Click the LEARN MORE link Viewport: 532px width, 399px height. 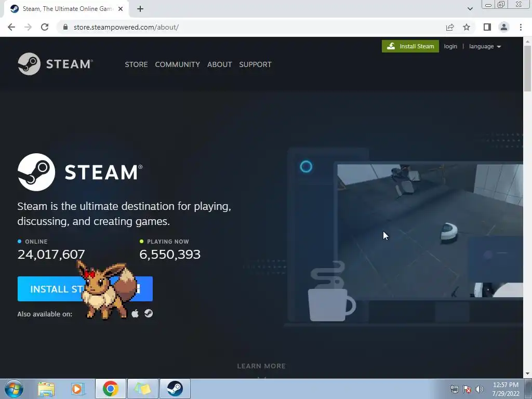click(x=261, y=366)
